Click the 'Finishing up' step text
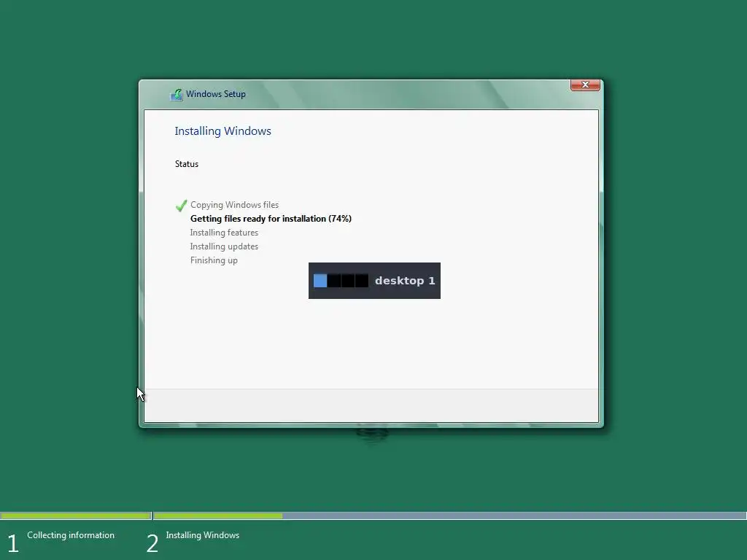The height and width of the screenshot is (560, 747). tap(214, 260)
